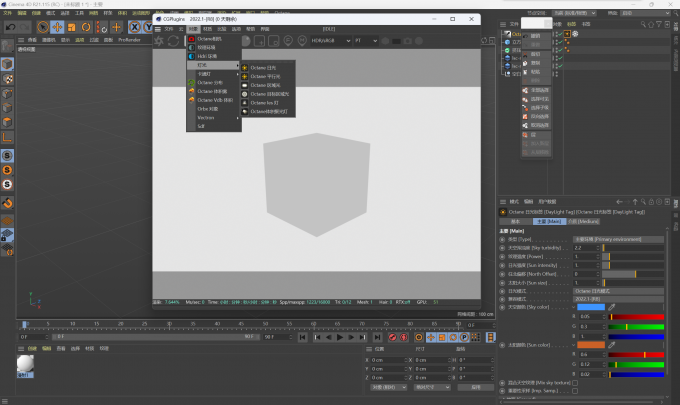Enable Imp. Samp. checkbox
This screenshot has height=405, width=680.
(575, 391)
